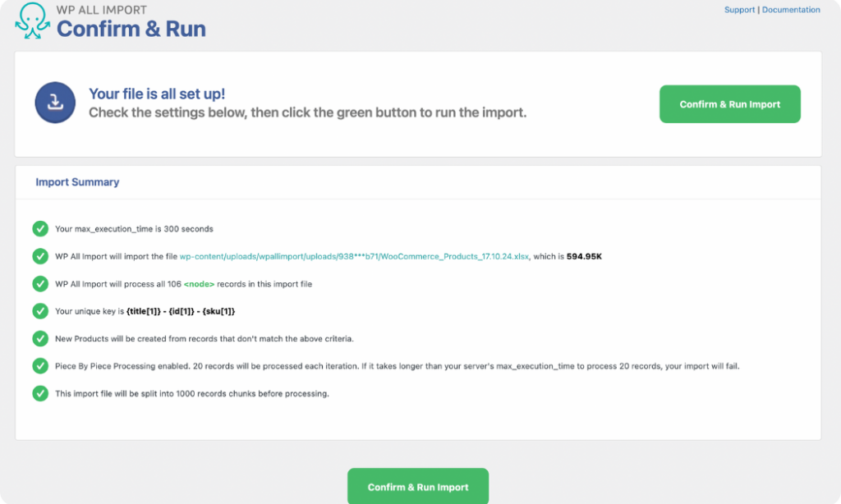Click green checkmark beside Piece By Piece line
This screenshot has height=504, width=841.
pos(40,366)
